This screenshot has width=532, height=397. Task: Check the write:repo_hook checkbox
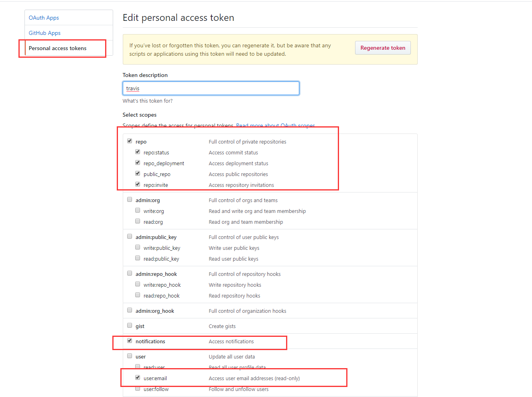[138, 284]
